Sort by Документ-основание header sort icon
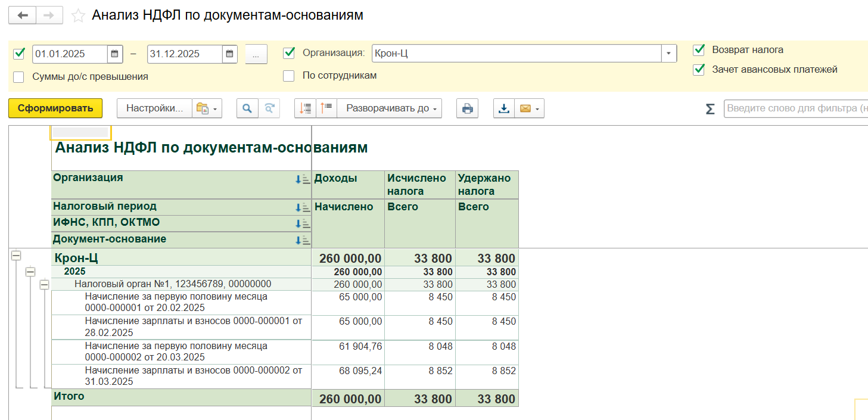 (x=303, y=240)
